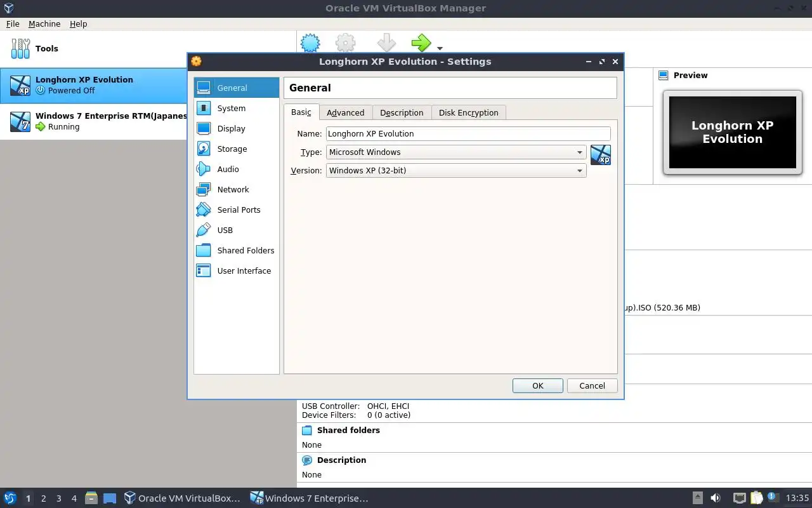Select the Longhorn XP Evolution machine entry
Viewport: 812px width, 508px height.
94,85
